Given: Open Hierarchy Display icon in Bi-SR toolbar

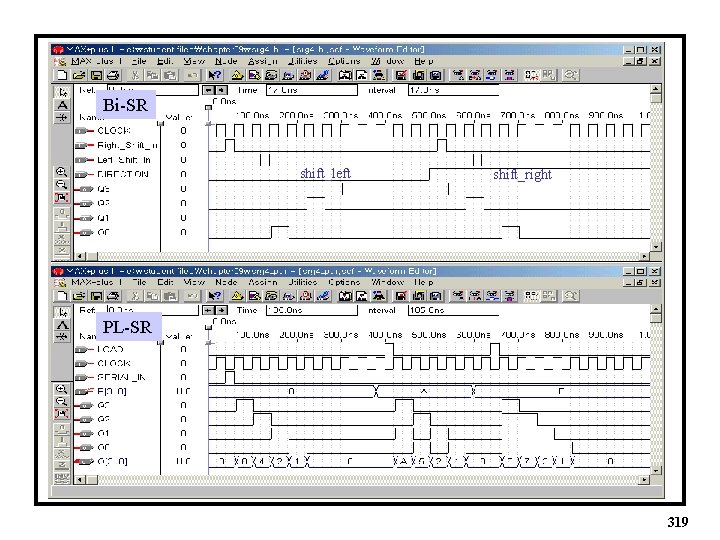Looking at the screenshot, I should pyautogui.click(x=236, y=75).
